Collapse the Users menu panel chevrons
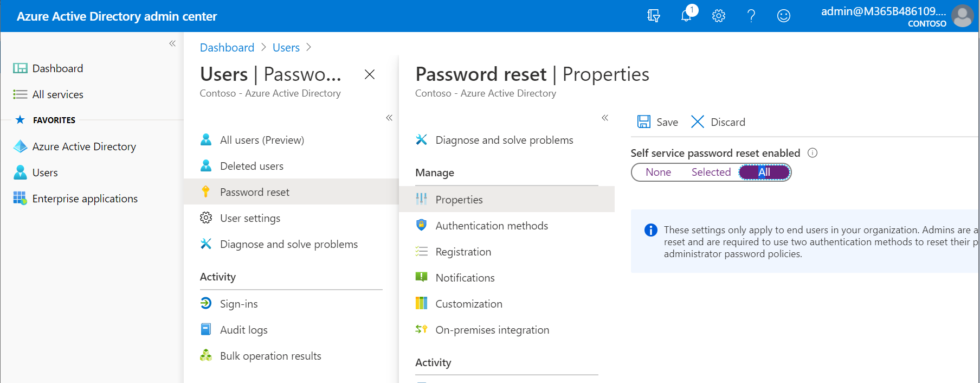Image resolution: width=980 pixels, height=383 pixels. point(389,118)
